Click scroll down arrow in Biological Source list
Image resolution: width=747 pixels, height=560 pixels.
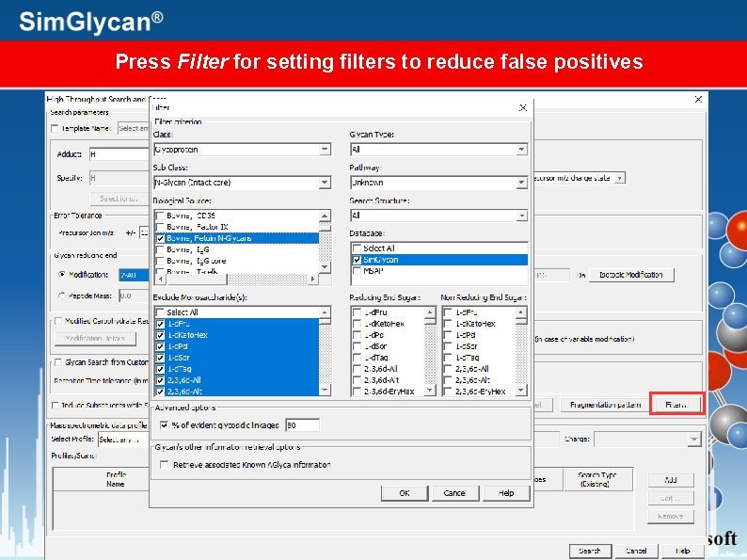[x=325, y=267]
